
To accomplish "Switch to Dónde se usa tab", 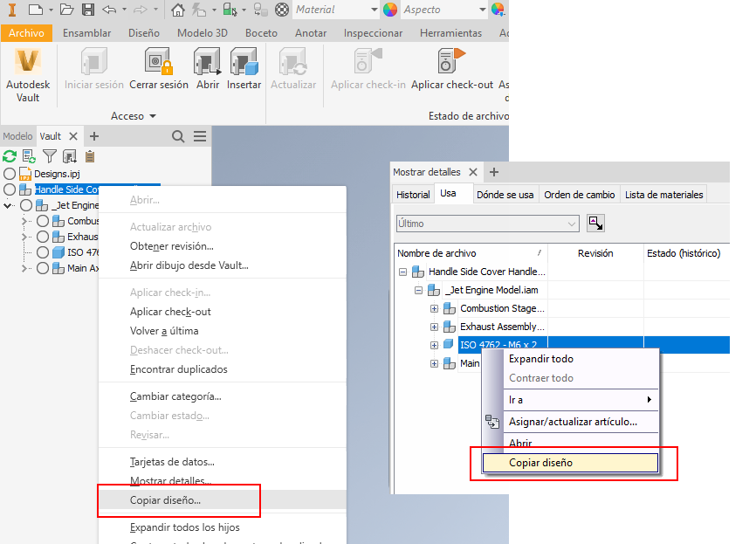I will 505,195.
